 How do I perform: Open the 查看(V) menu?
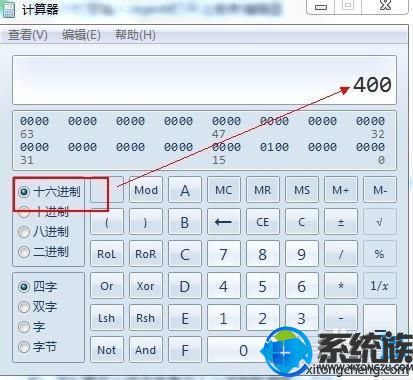[28, 35]
